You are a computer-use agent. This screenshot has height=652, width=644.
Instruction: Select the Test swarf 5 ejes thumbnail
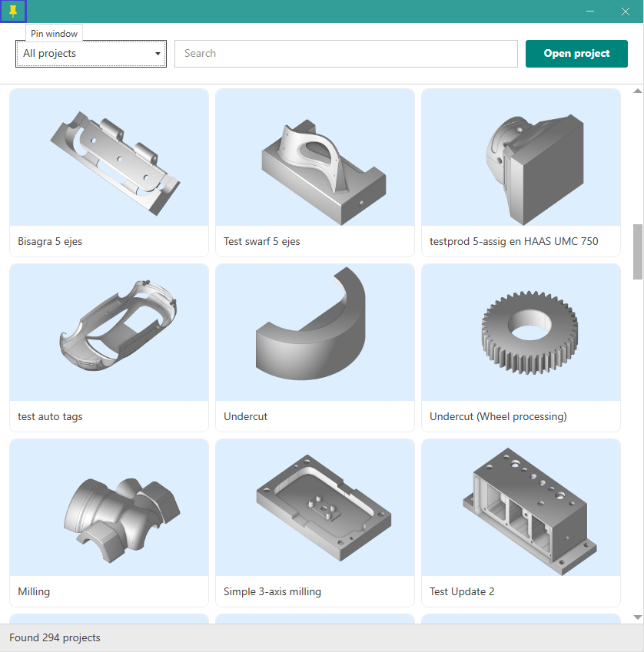pyautogui.click(x=315, y=157)
